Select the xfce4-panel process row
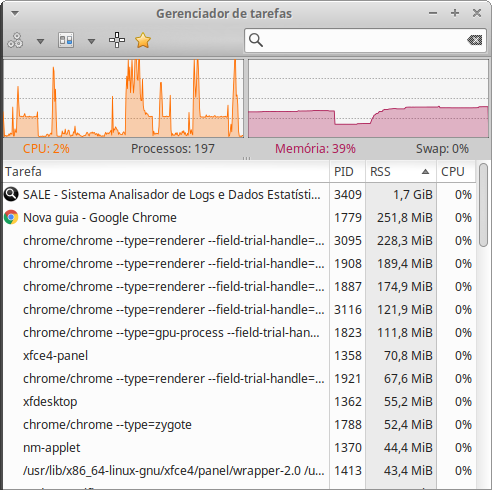 [239, 356]
